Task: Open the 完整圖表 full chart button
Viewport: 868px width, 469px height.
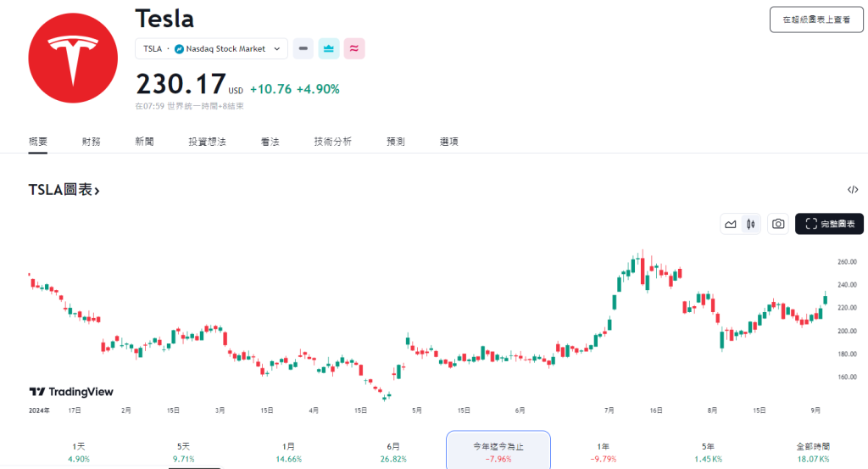Action: pos(829,224)
